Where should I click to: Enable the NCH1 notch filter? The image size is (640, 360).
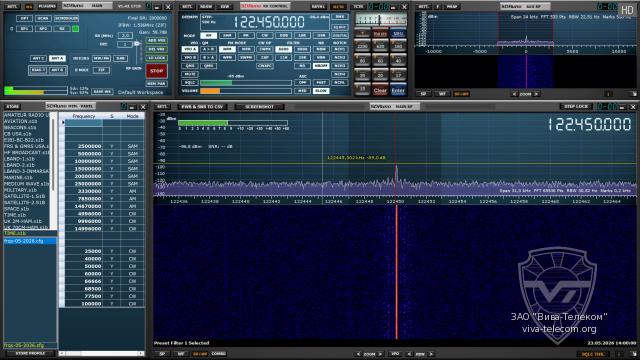click(340, 49)
